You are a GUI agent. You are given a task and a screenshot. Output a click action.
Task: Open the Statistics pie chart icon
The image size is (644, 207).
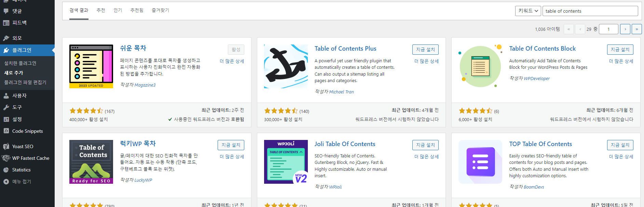(x=6, y=170)
